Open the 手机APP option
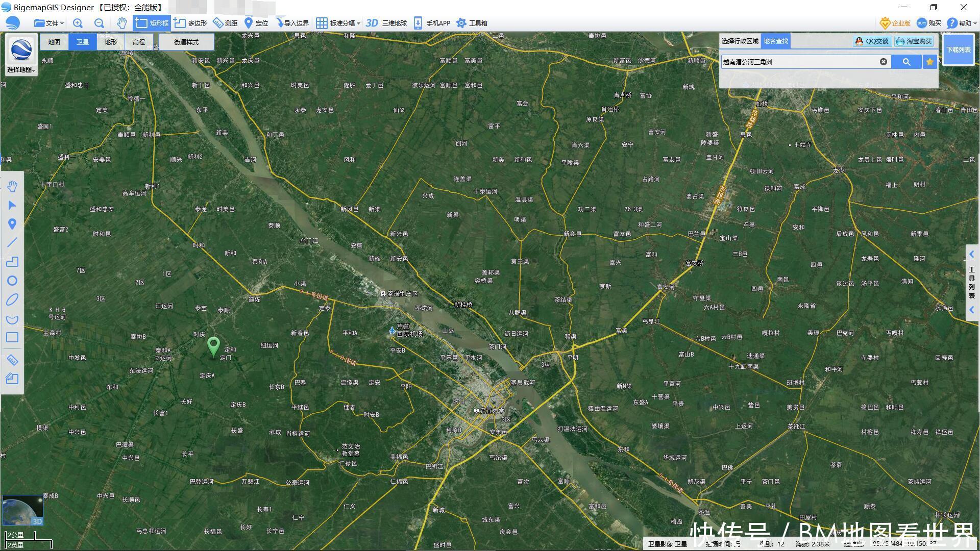Screen dimensions: 980x551 point(432,23)
